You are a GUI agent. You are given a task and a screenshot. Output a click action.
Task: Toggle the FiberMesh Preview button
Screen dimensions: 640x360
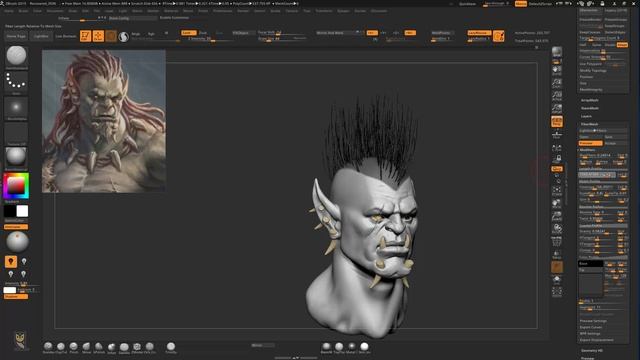[590, 143]
